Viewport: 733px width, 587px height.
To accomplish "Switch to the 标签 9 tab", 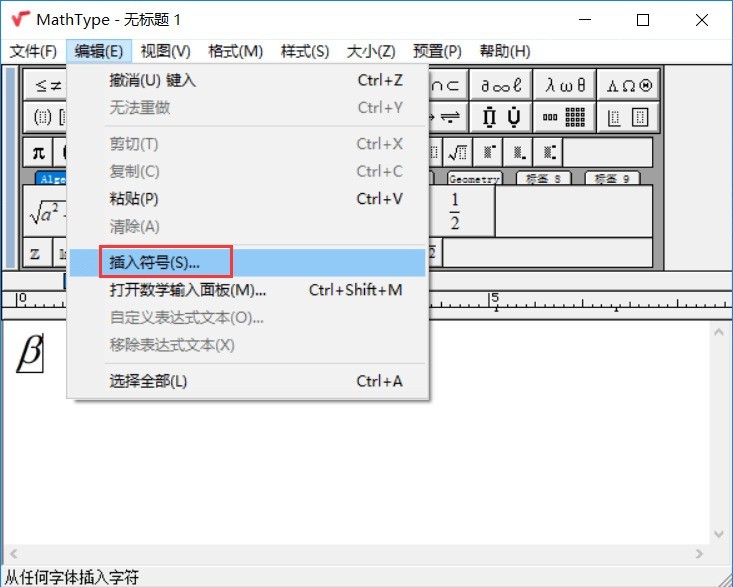I will point(612,179).
